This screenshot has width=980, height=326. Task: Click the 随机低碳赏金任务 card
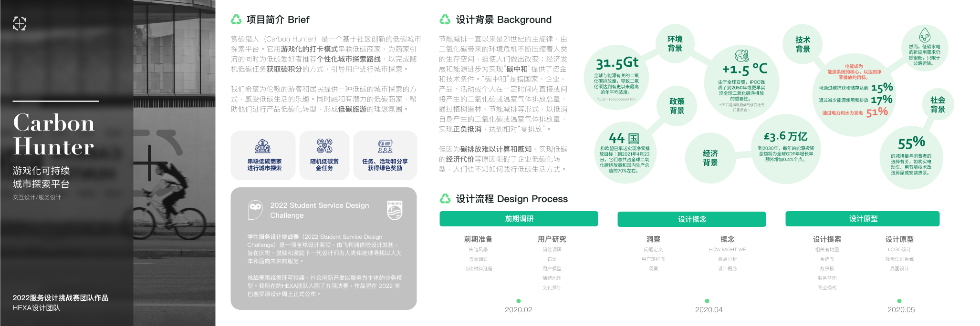coord(324,155)
